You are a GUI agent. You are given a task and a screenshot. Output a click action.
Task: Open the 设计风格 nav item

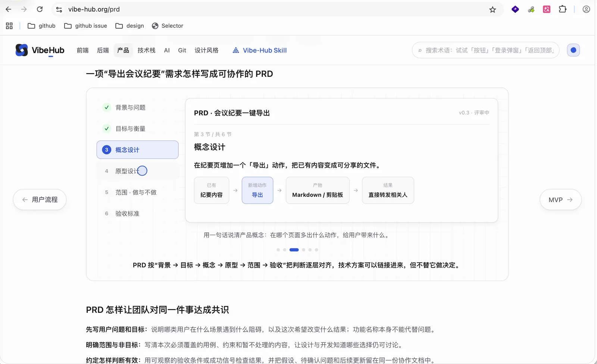click(x=206, y=50)
